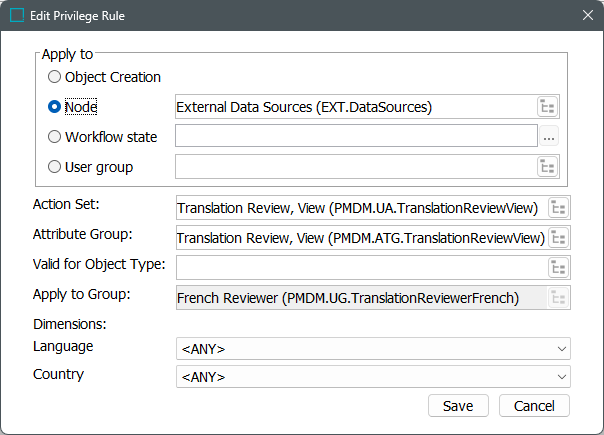This screenshot has width=604, height=435.
Task: Select the Node radio button
Action: (54, 107)
